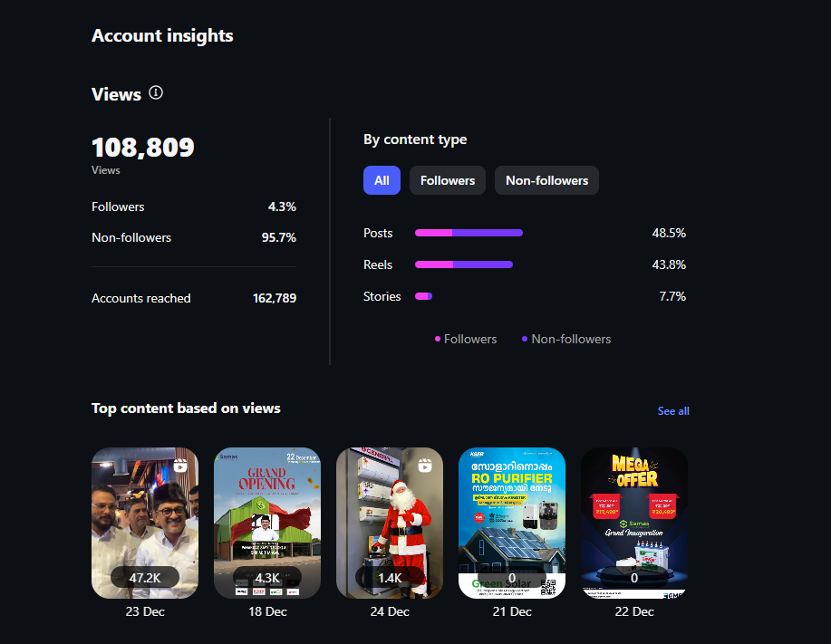Select the All content type filter
The height and width of the screenshot is (644, 831).
(x=382, y=180)
